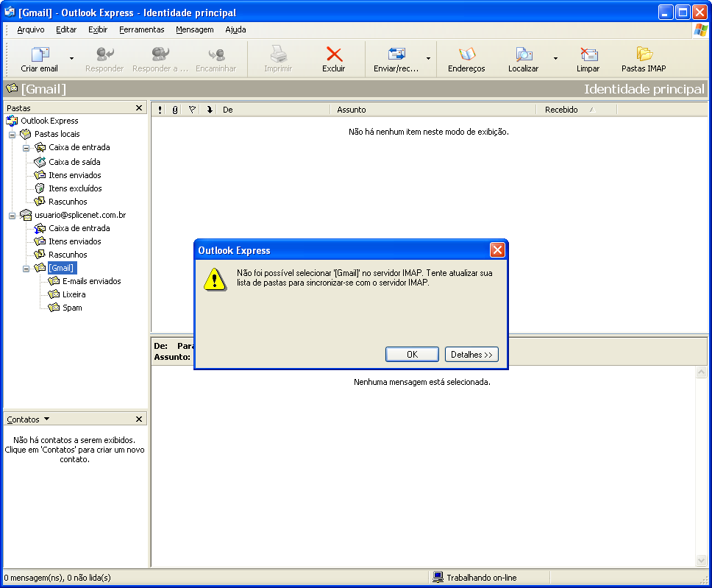Click the preview pane scroll up arrow
Viewport: 712px width, 588px height.
click(x=701, y=372)
